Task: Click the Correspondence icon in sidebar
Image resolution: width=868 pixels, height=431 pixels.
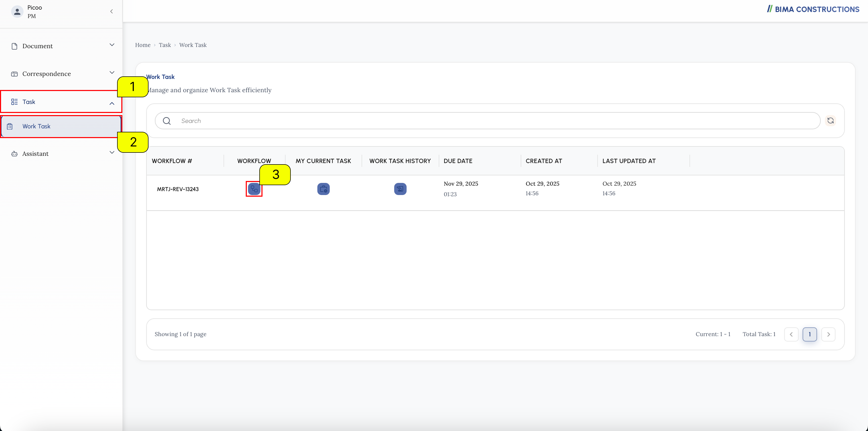Action: pos(14,74)
